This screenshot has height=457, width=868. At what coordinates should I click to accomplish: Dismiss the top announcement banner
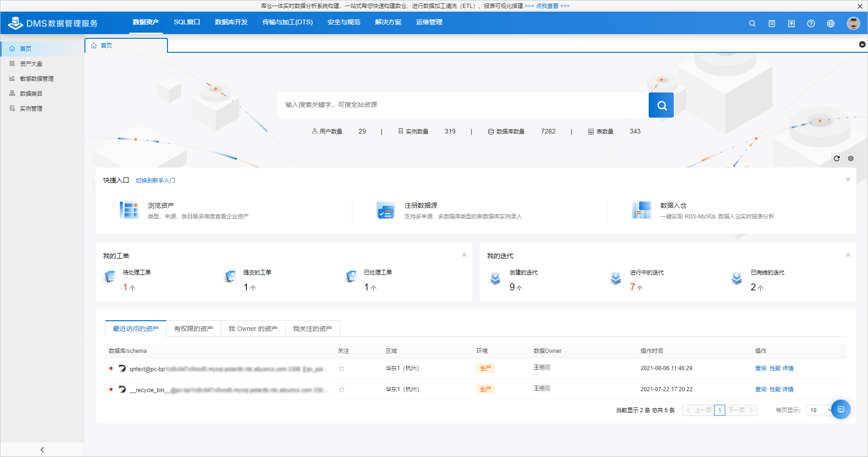pos(860,6)
